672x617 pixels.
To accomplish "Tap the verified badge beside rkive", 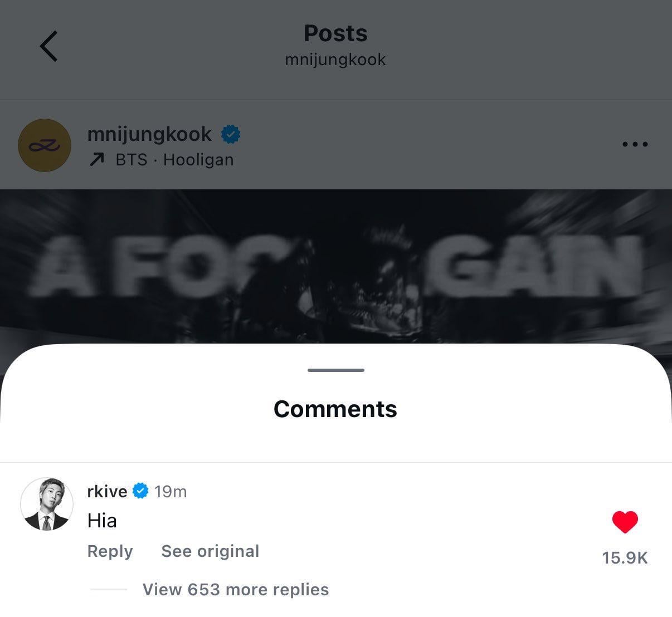I will click(140, 491).
